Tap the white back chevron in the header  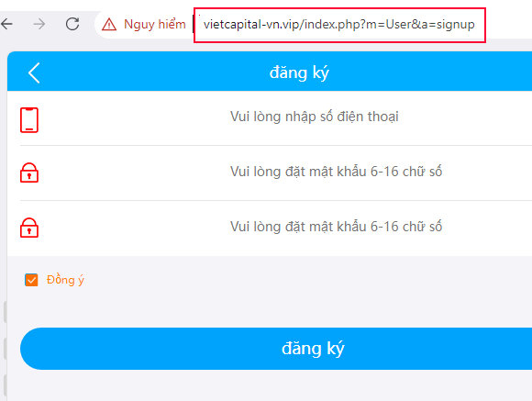34,72
